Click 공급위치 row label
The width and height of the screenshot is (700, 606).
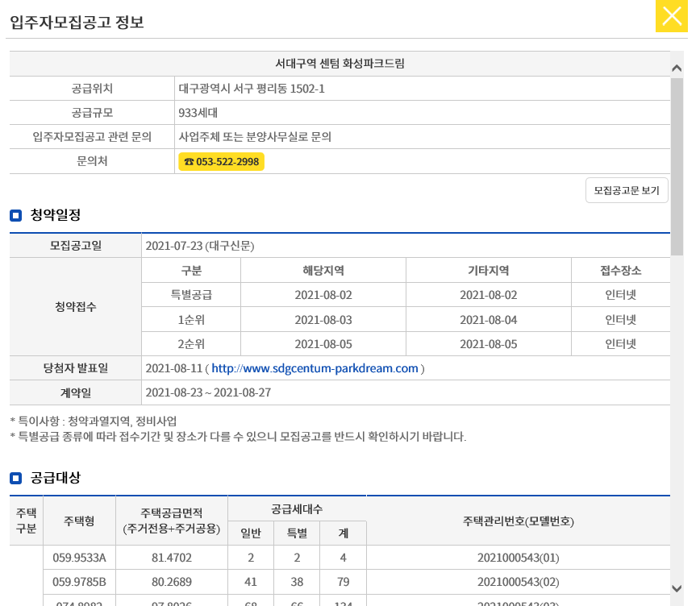click(92, 89)
